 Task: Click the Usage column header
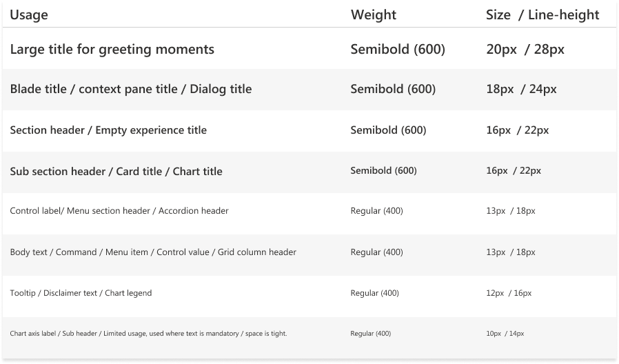29,14
